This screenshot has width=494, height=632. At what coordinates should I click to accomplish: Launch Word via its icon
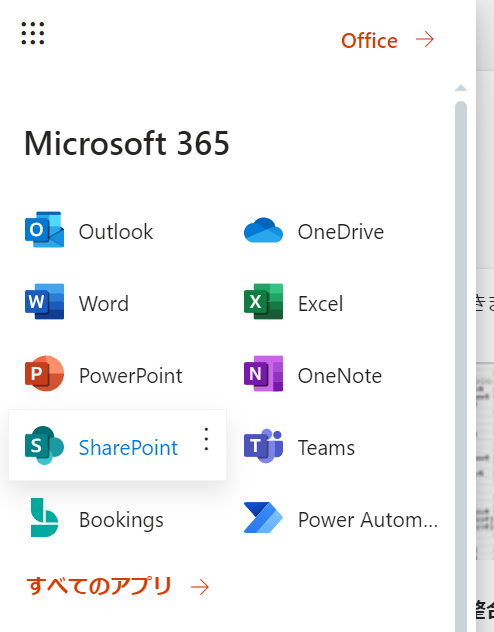coord(44,301)
